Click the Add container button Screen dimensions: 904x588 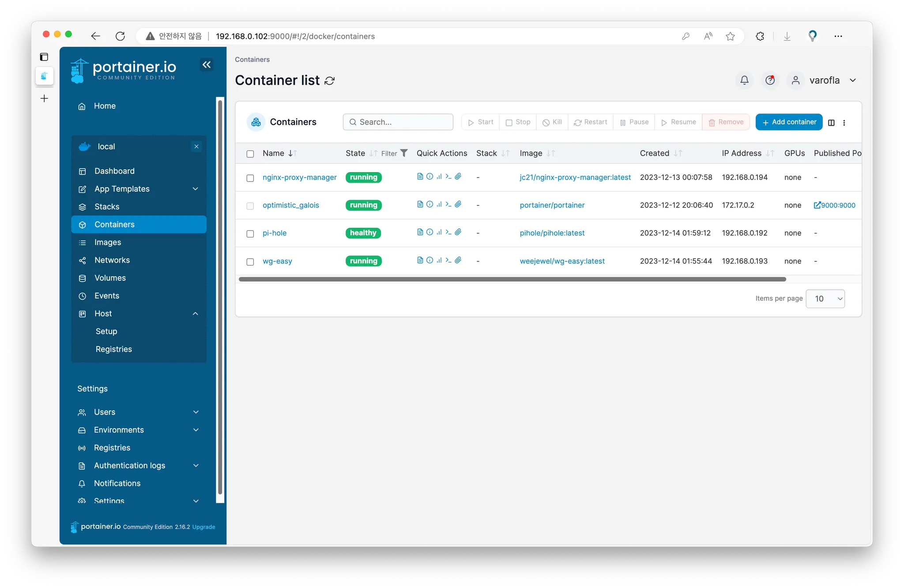coord(789,122)
